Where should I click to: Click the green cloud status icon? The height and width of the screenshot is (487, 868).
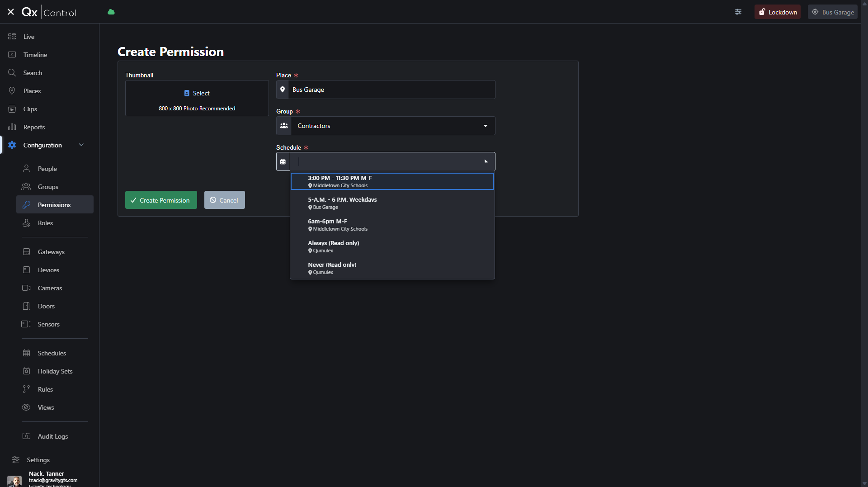111,12
